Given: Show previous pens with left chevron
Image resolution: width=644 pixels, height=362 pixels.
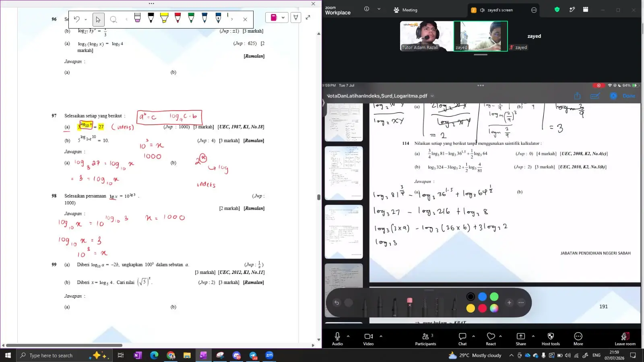Looking at the screenshot, I should [126, 19].
